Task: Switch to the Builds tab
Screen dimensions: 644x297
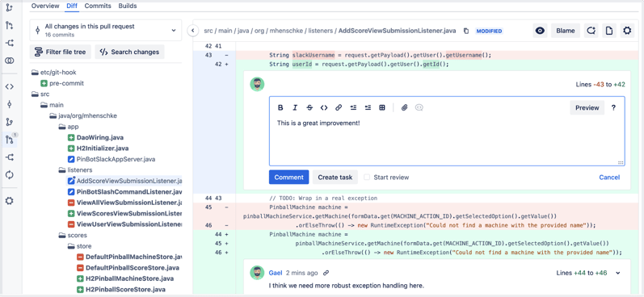Action: (x=128, y=6)
